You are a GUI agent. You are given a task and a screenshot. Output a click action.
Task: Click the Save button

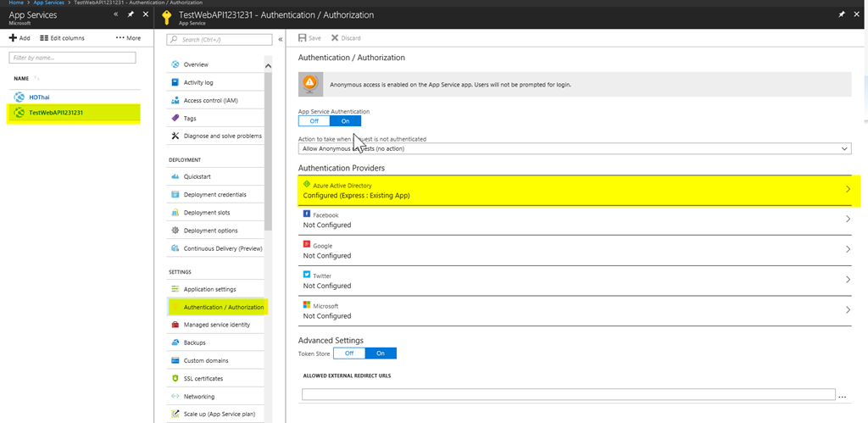[309, 38]
